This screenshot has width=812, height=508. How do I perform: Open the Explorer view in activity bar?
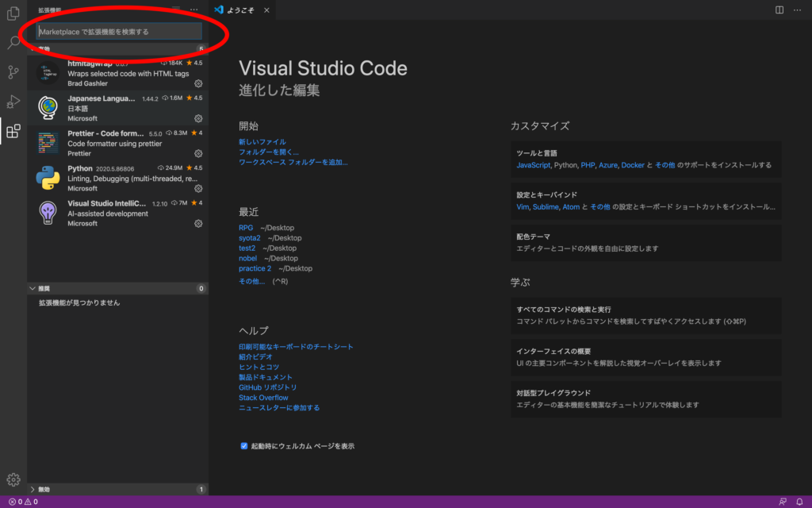(13, 13)
